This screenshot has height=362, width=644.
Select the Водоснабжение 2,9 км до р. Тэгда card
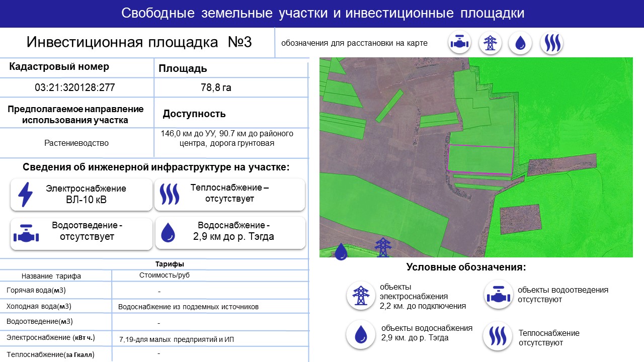pyautogui.click(x=230, y=233)
